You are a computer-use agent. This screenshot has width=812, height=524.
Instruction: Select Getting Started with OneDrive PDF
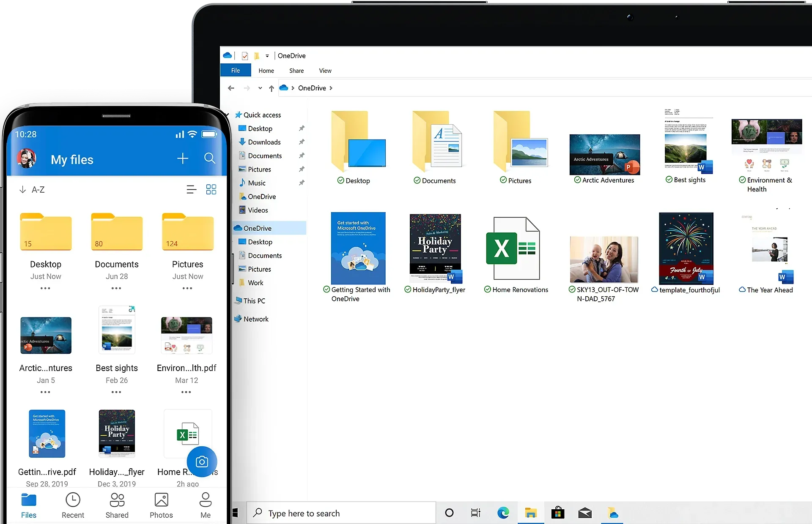pyautogui.click(x=358, y=257)
